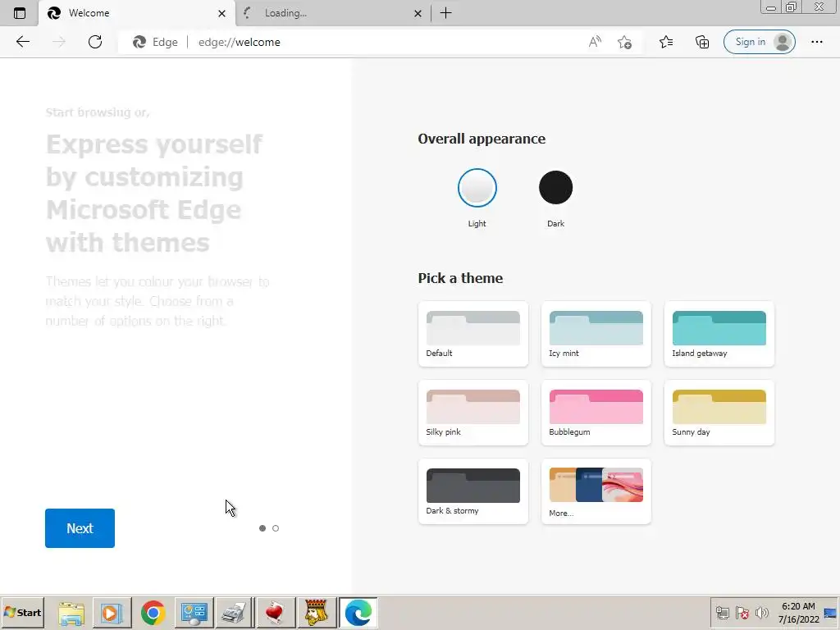
Task: Pick the Sunny day theme card
Action: (x=719, y=413)
